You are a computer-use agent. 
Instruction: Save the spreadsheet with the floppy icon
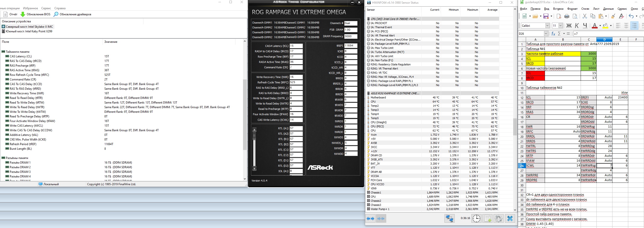546,16
